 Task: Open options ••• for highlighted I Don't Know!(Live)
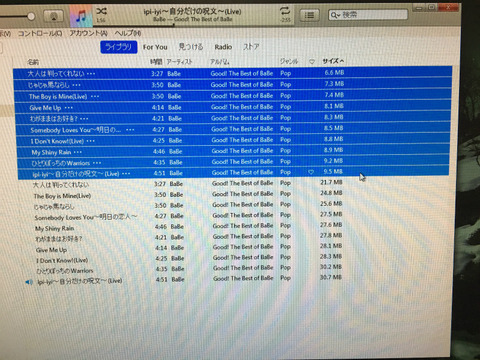[x=91, y=141]
